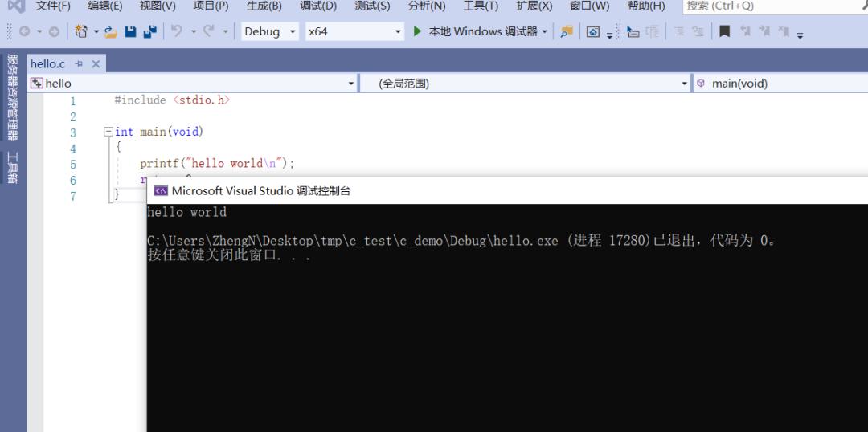
Task: Pin the hello.c tab
Action: click(x=79, y=64)
